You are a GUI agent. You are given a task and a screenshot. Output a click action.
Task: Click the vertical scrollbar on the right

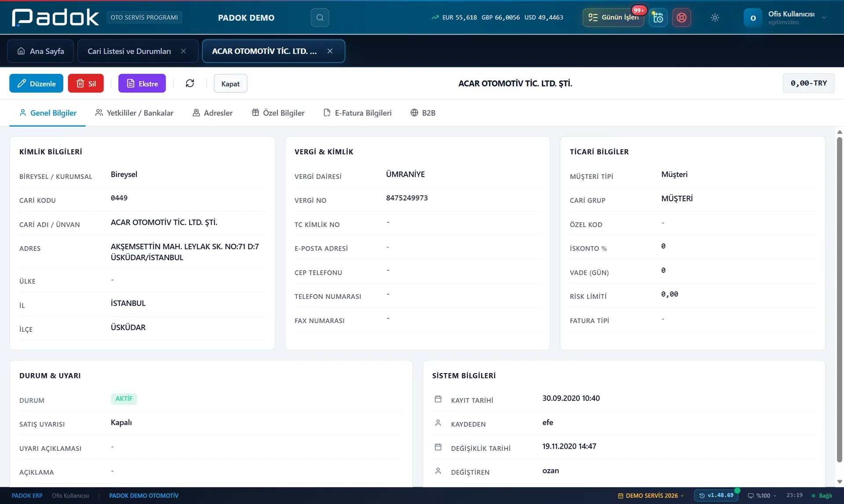(839, 299)
